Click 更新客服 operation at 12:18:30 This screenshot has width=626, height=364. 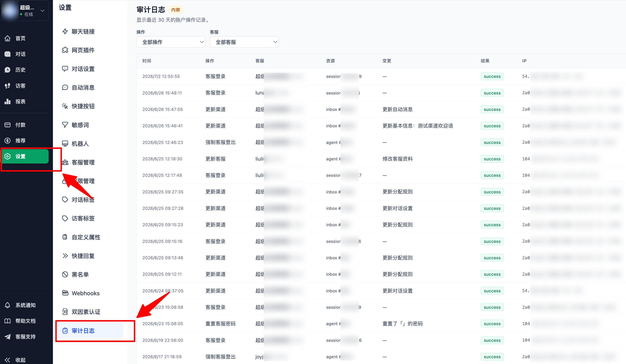click(215, 159)
